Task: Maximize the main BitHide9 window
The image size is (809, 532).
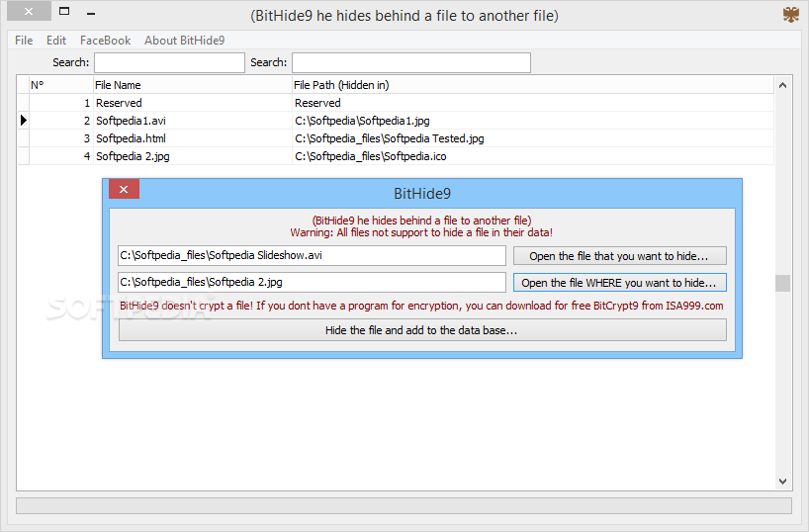Action: point(64,11)
